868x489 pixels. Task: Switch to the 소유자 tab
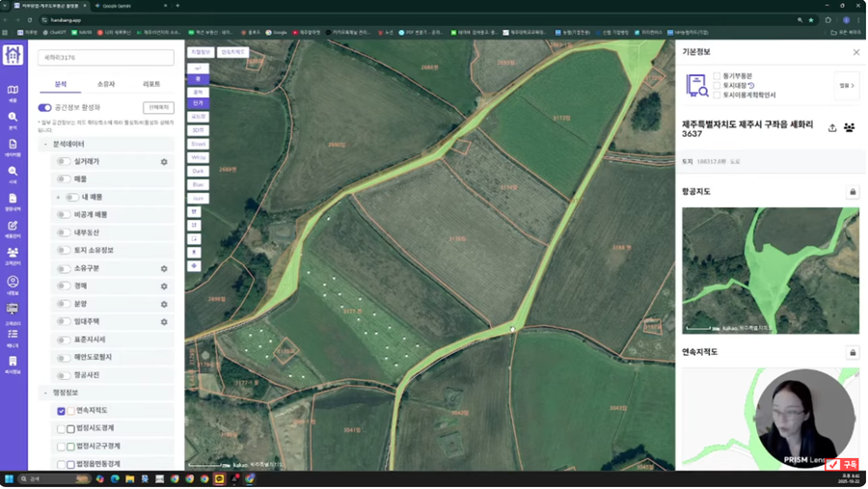pos(106,85)
